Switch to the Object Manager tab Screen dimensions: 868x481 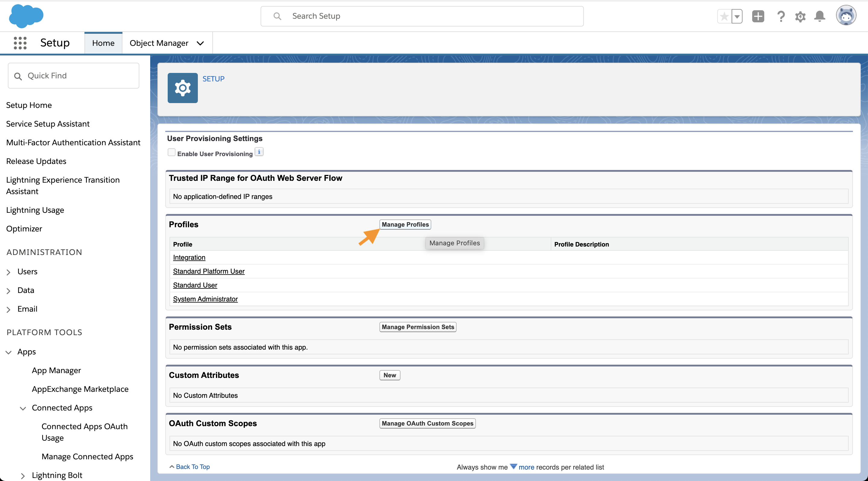click(x=159, y=43)
